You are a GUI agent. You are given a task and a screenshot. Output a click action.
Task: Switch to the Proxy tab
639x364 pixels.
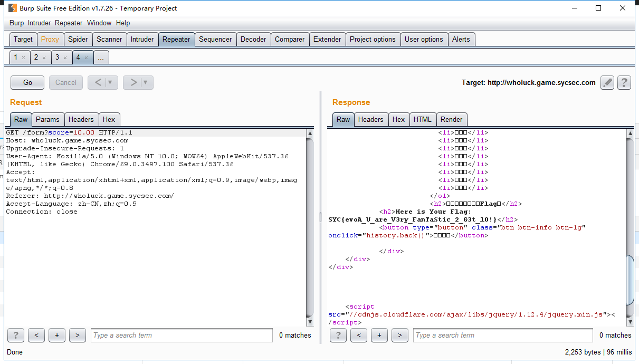click(50, 39)
